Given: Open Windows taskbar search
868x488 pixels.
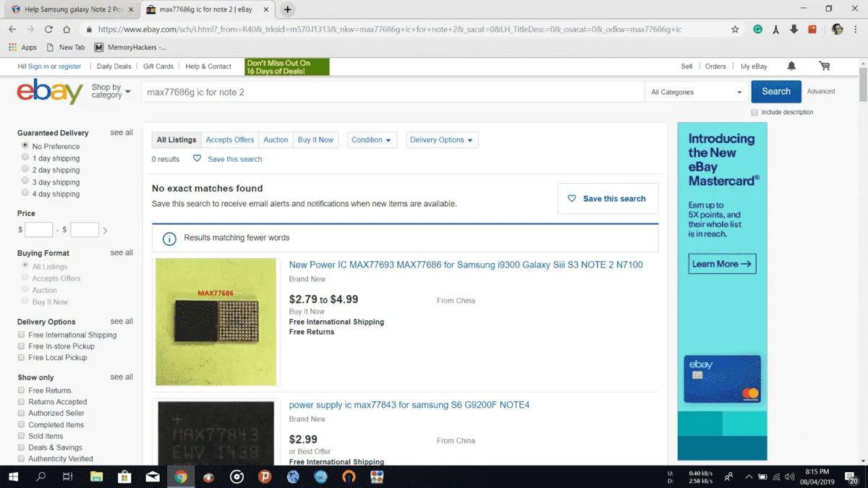Looking at the screenshot, I should pos(41,477).
